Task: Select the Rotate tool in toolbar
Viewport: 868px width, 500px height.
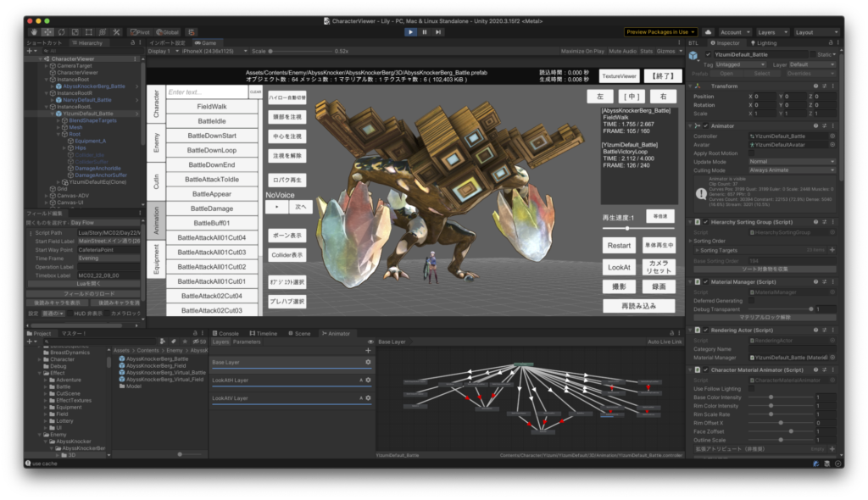Action: (61, 32)
